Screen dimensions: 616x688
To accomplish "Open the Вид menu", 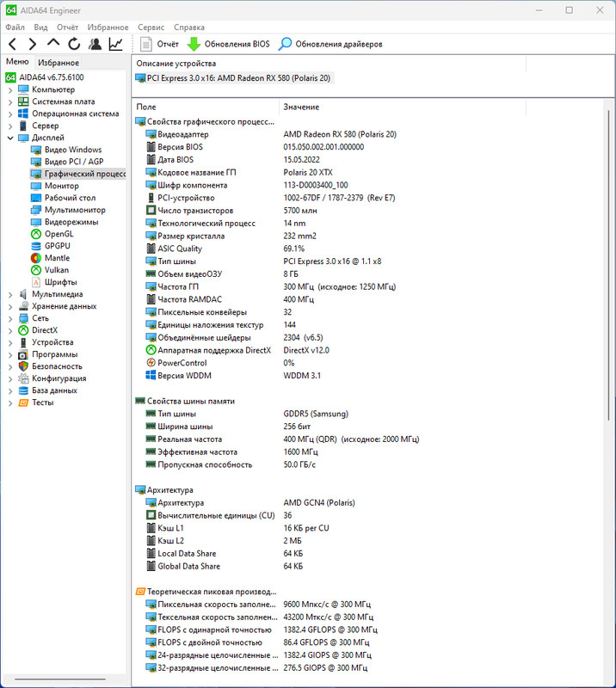I will [x=40, y=28].
